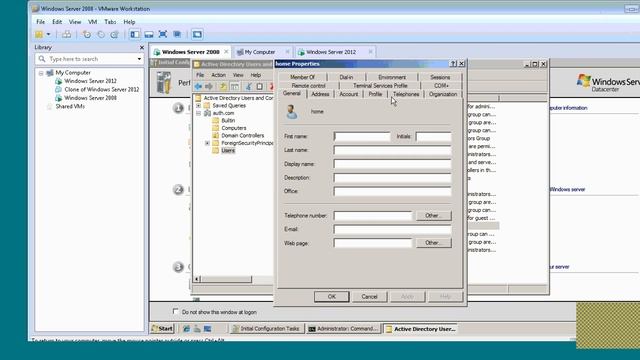The width and height of the screenshot is (640, 360).
Task: Click the console view toolbar icon
Action: [x=197, y=35]
